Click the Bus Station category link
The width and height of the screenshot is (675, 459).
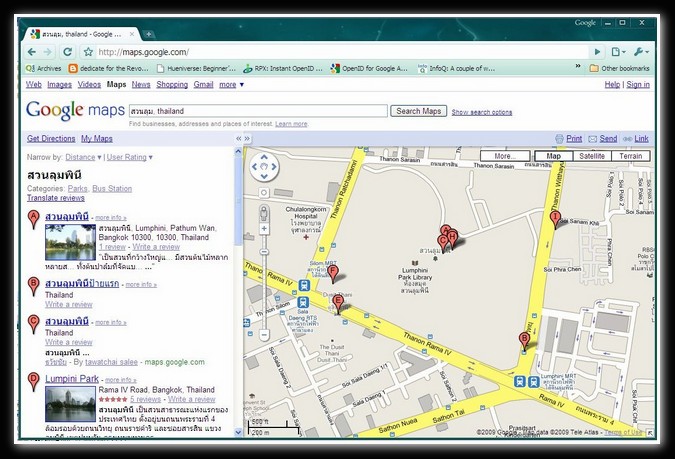(112, 189)
